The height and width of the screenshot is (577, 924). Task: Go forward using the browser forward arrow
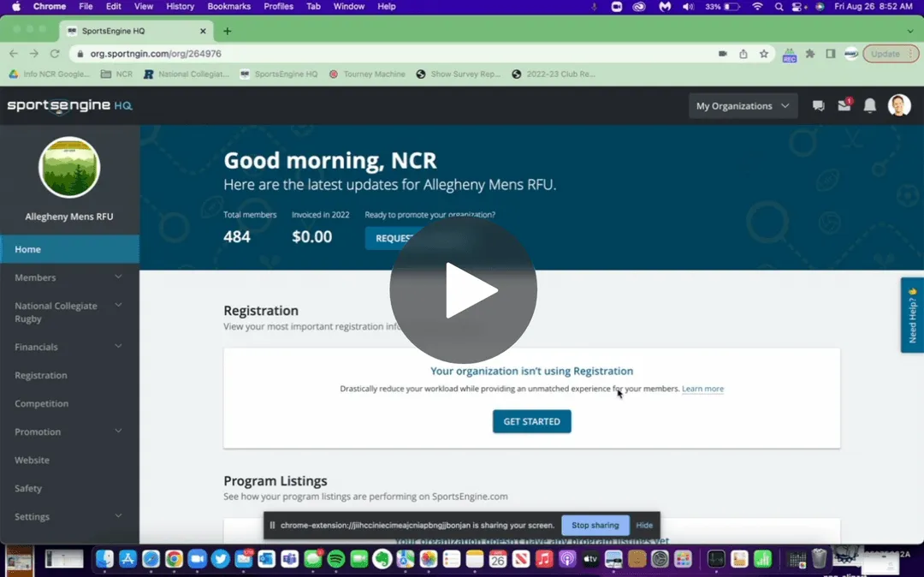point(34,54)
